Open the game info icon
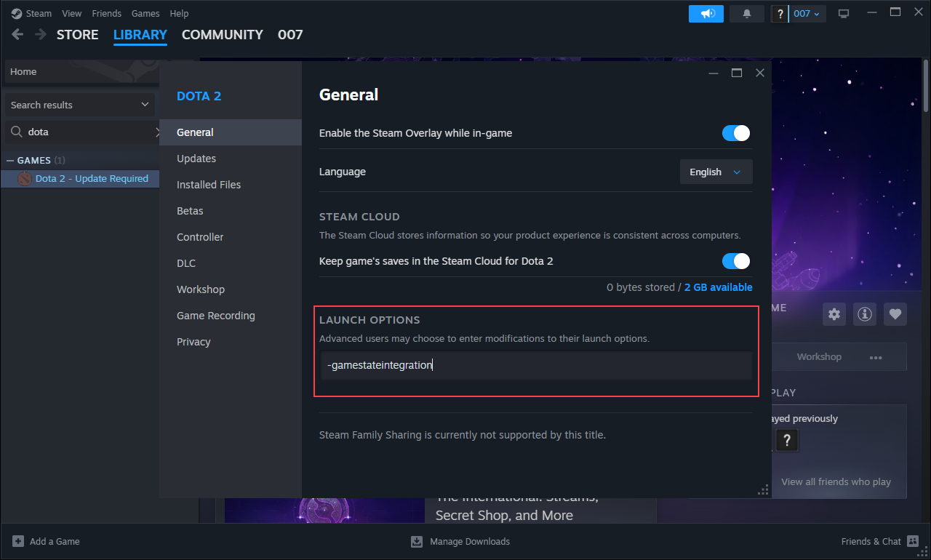Viewport: 931px width, 560px height. [865, 314]
